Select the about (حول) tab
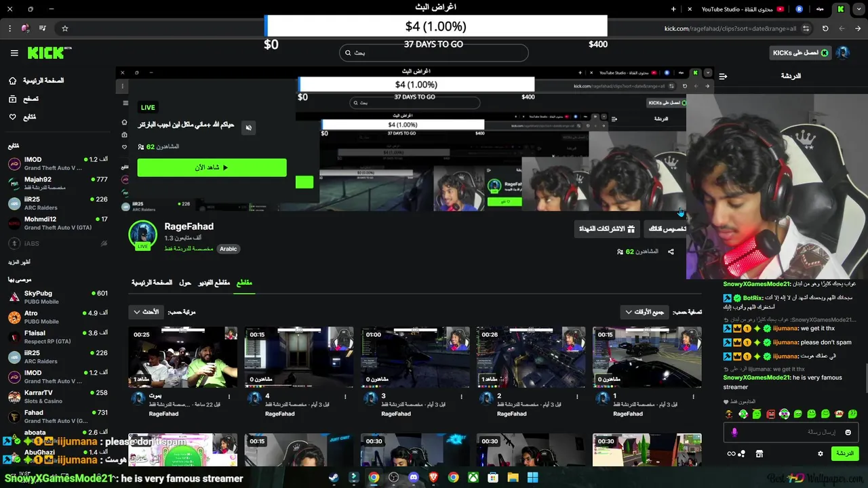 click(x=185, y=283)
